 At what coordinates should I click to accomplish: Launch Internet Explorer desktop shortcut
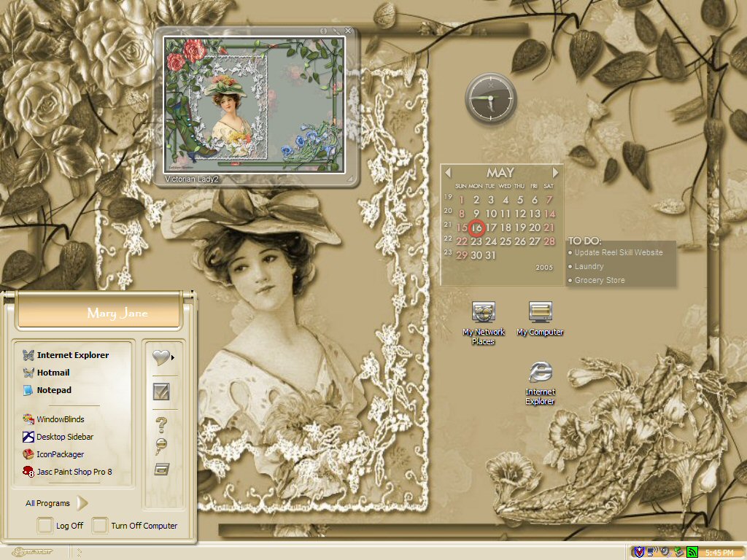click(540, 384)
